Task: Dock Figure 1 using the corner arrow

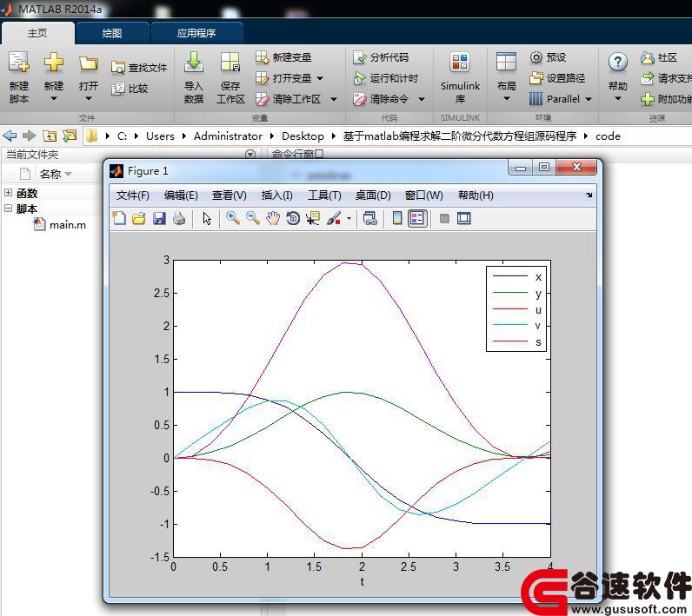Action: coord(589,195)
